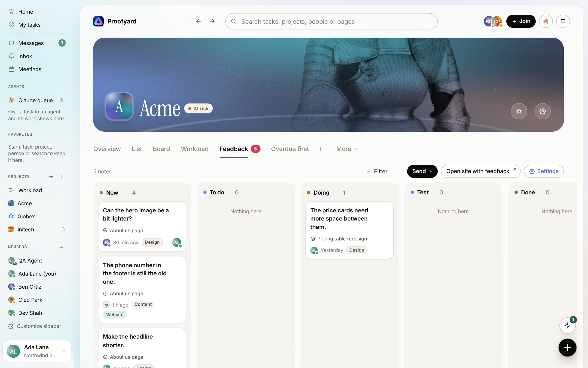Add a new member with plus icon
The width and height of the screenshot is (588, 368).
point(61,247)
